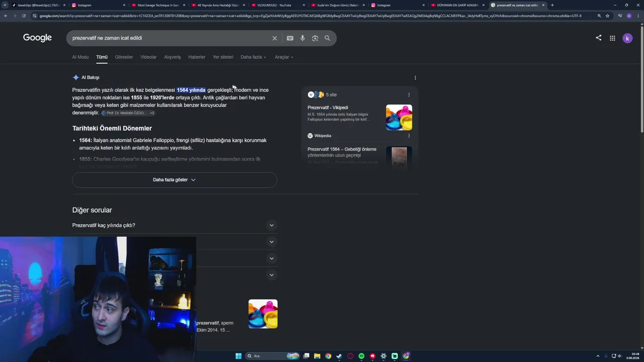
Task: Select the Yer siteleri results tab
Action: (x=223, y=57)
